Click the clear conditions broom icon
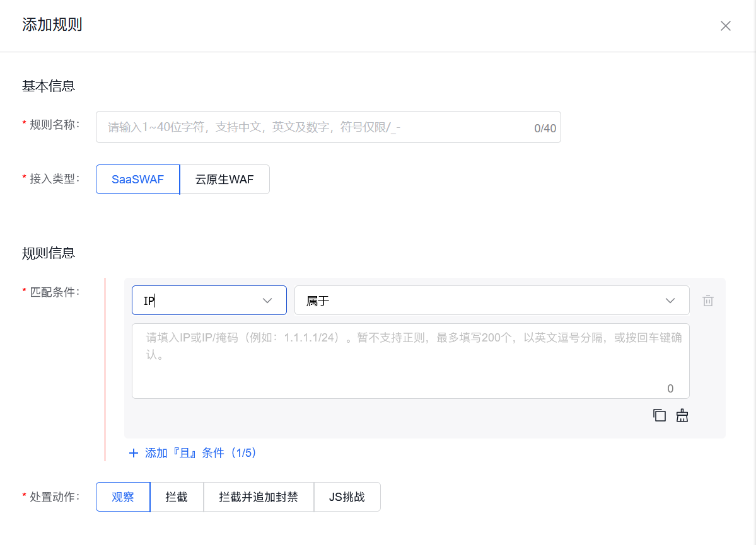This screenshot has height=545, width=756. tap(682, 415)
